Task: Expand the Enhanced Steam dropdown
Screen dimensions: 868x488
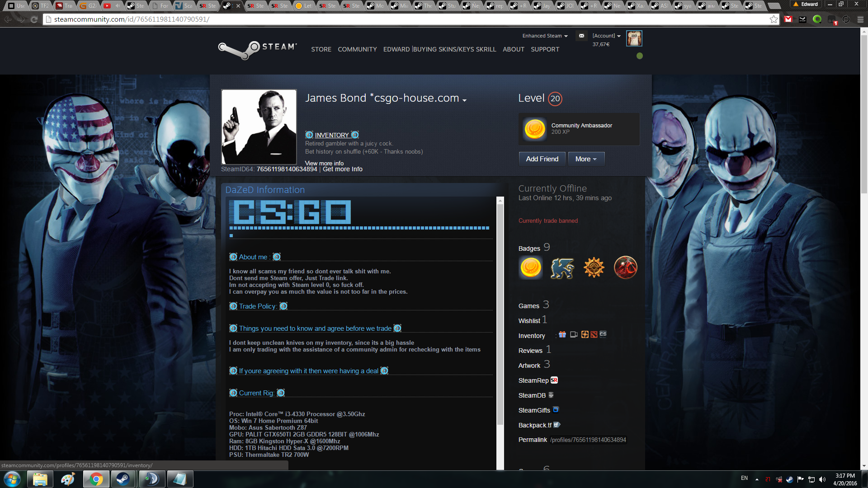Action: (x=545, y=36)
